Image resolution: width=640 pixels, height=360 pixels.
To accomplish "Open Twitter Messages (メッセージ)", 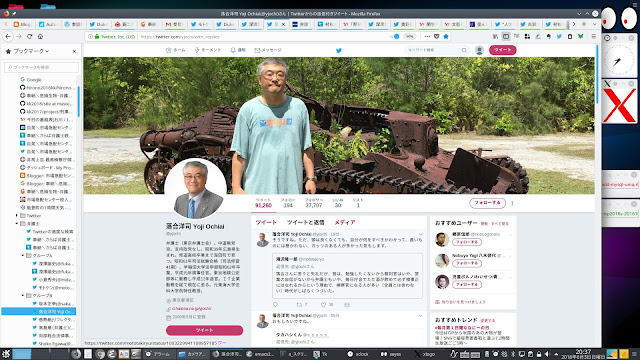I will (x=268, y=50).
